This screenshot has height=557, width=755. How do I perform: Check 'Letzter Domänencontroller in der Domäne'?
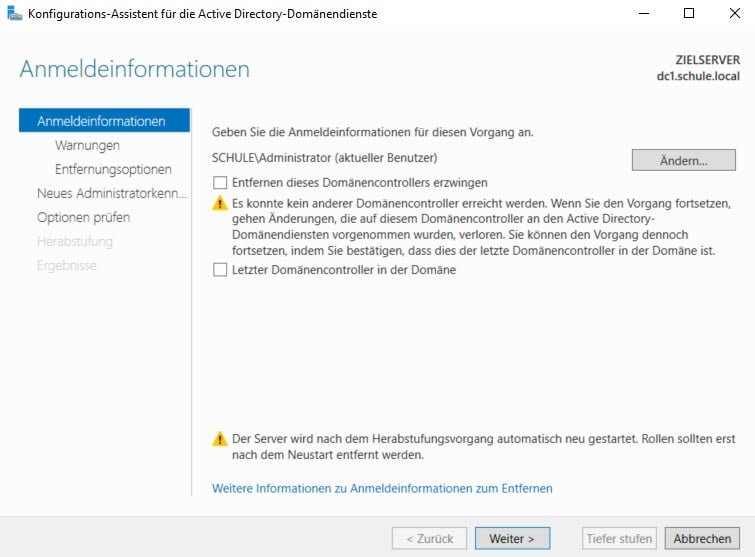pos(220,270)
